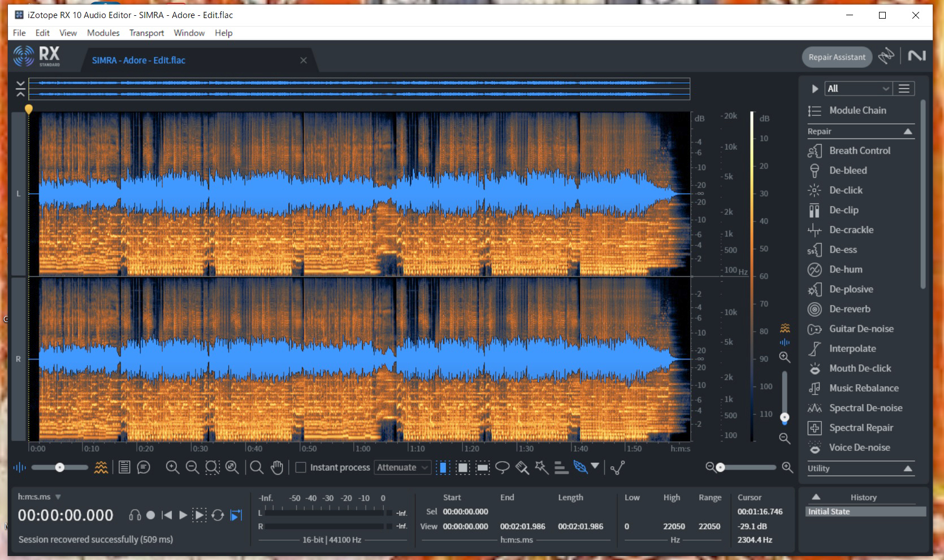Open the De-clip module
Screen dimensions: 944x560
tap(844, 210)
